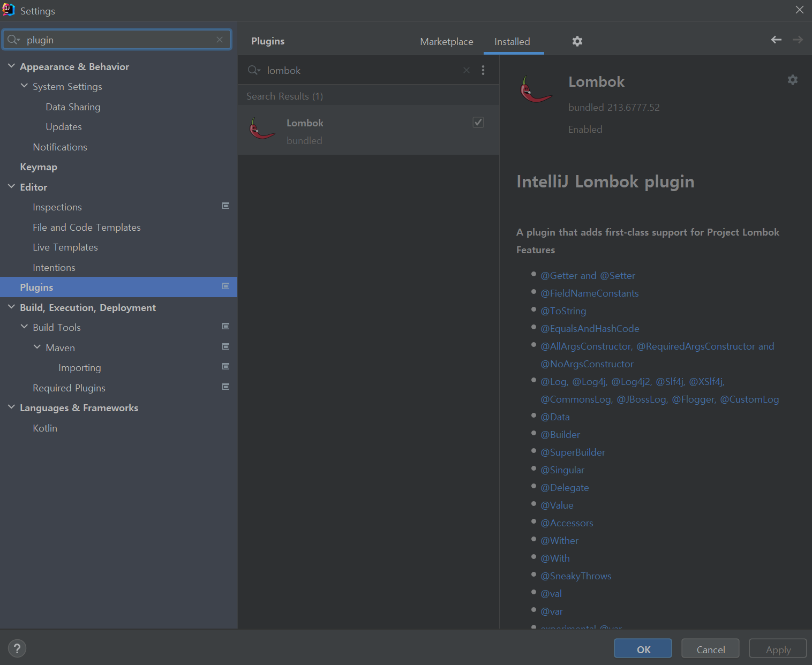The width and height of the screenshot is (812, 665).
Task: Disable the Lombok plugin checkbox
Action: 478,123
